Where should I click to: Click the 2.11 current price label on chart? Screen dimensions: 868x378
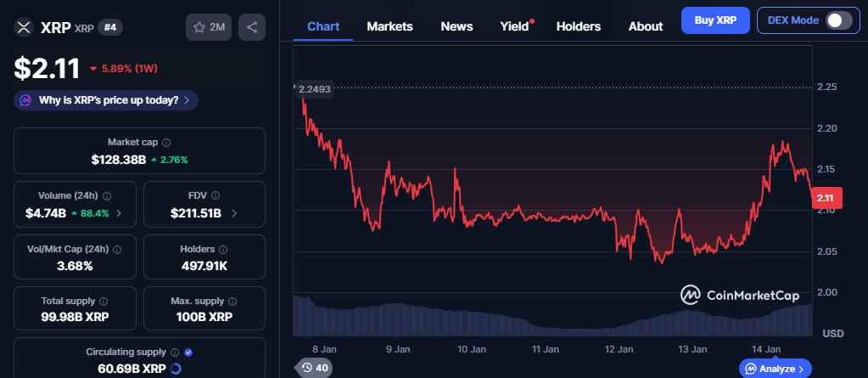coord(826,198)
